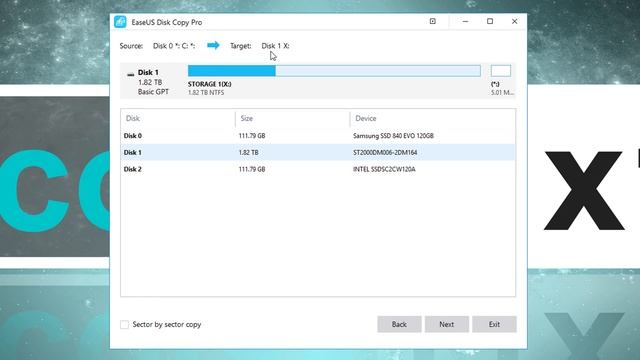The width and height of the screenshot is (640, 360).
Task: Click the Back button
Action: [x=399, y=324]
